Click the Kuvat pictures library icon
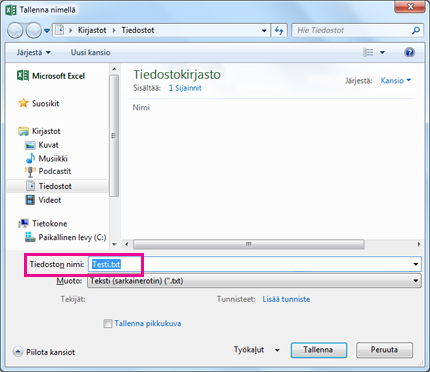The width and height of the screenshot is (430, 372). click(x=30, y=145)
